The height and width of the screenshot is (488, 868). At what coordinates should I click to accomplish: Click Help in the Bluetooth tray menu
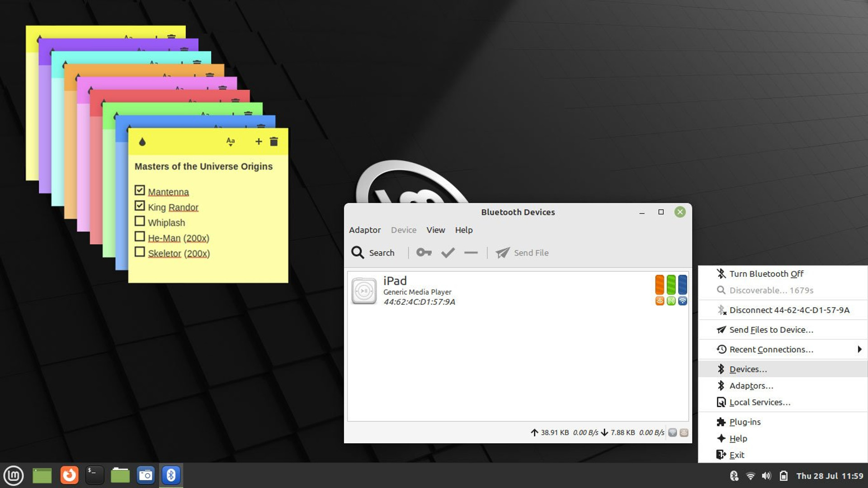pos(783,438)
